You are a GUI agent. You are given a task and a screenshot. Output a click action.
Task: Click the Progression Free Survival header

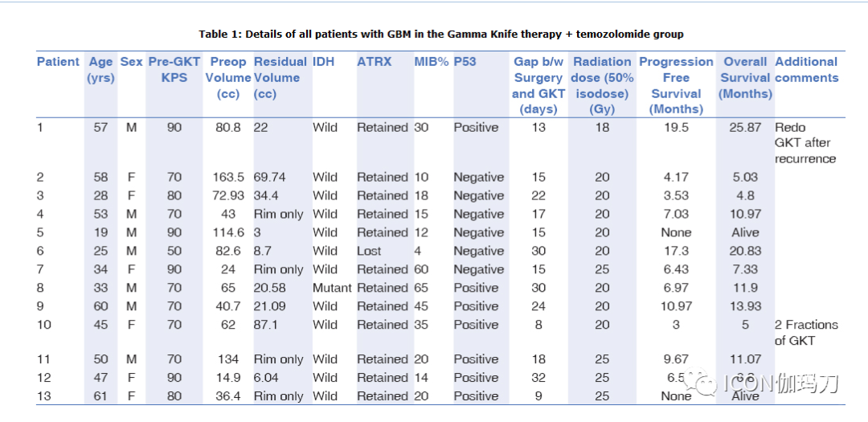point(676,85)
